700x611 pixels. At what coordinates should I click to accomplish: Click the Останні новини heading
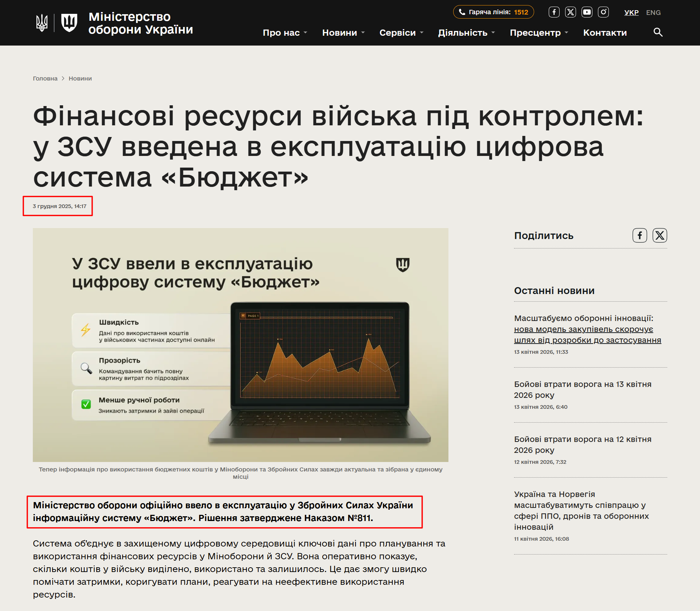[554, 291]
